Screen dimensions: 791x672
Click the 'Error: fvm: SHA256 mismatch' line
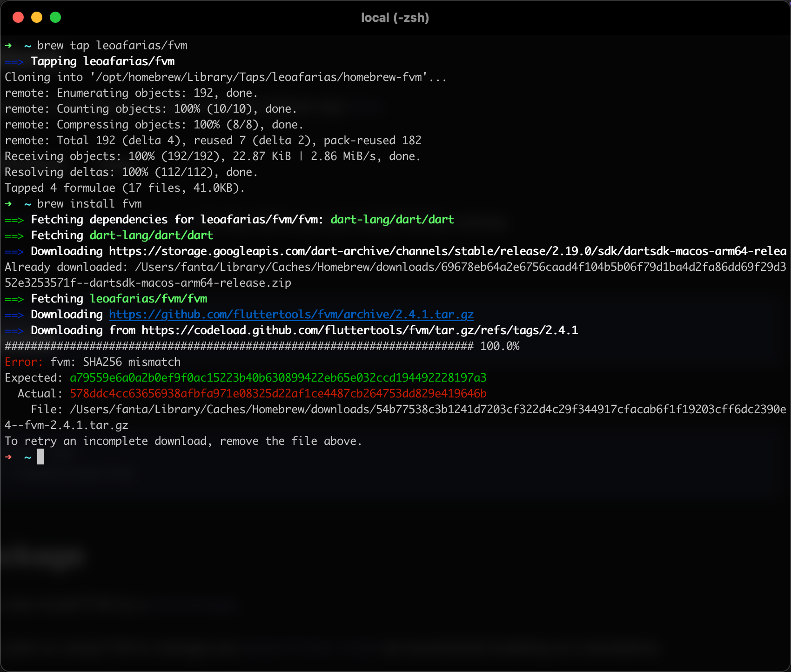92,362
